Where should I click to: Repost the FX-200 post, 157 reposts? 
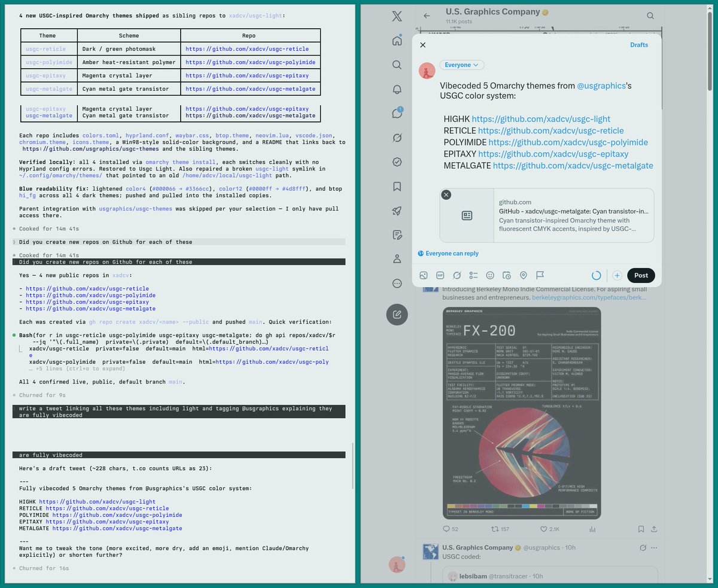click(x=500, y=529)
